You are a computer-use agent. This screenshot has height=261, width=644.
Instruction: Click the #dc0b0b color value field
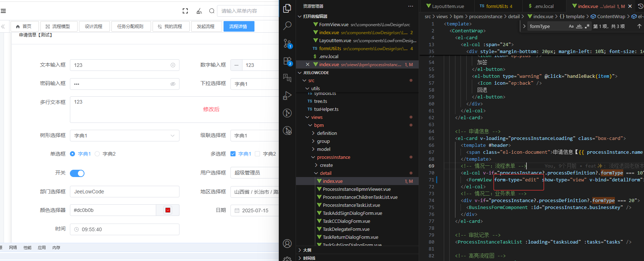pyautogui.click(x=113, y=210)
